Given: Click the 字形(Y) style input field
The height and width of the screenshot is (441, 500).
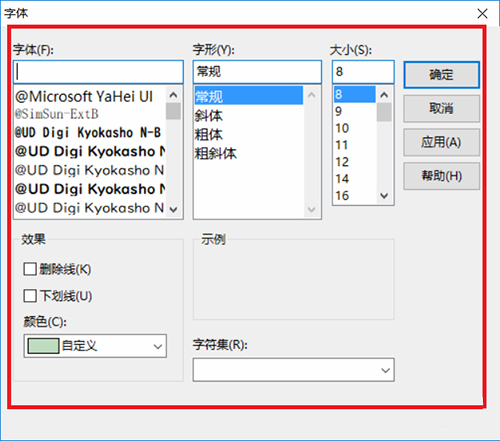Looking at the screenshot, I should tap(257, 72).
